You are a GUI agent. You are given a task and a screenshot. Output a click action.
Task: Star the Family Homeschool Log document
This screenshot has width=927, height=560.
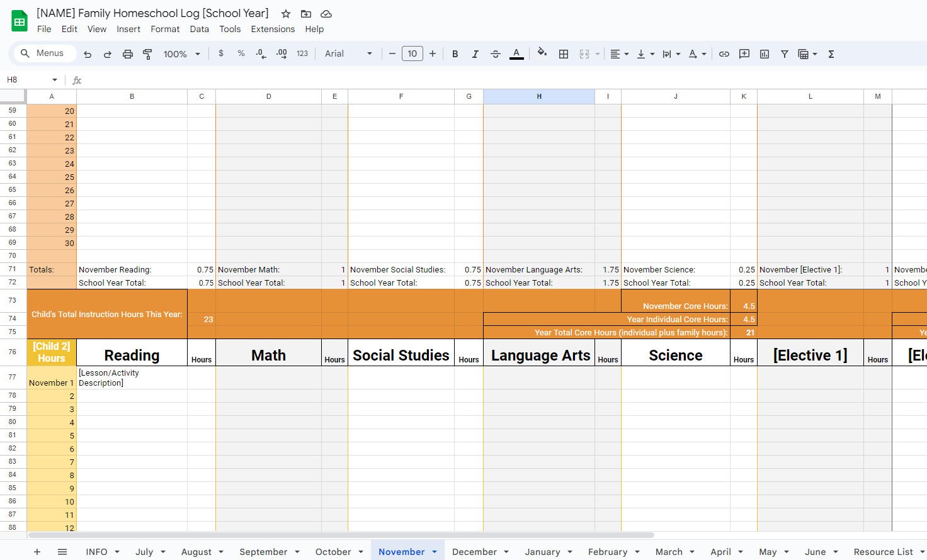click(285, 13)
